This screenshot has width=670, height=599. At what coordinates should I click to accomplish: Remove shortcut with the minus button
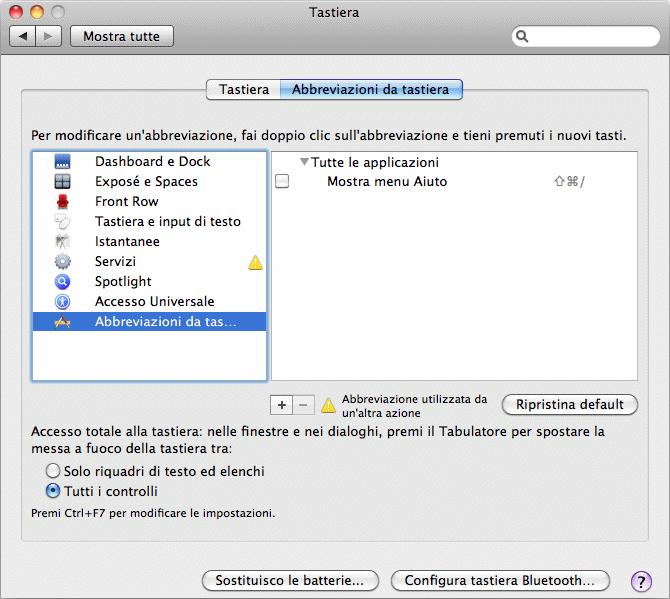tap(303, 405)
